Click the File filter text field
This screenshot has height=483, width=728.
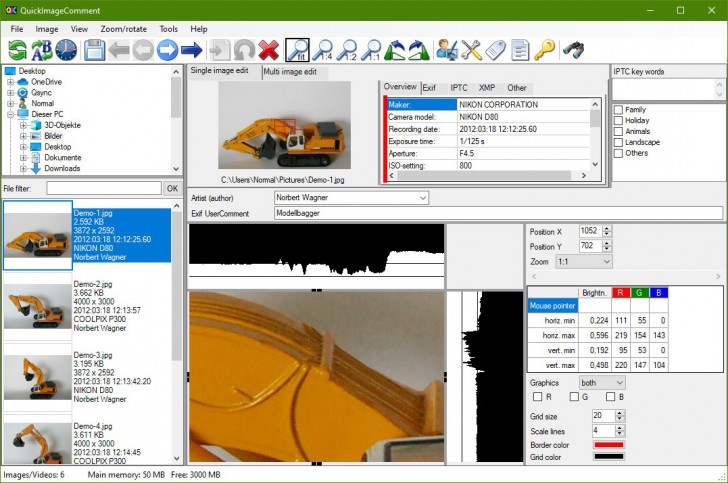[x=104, y=189]
